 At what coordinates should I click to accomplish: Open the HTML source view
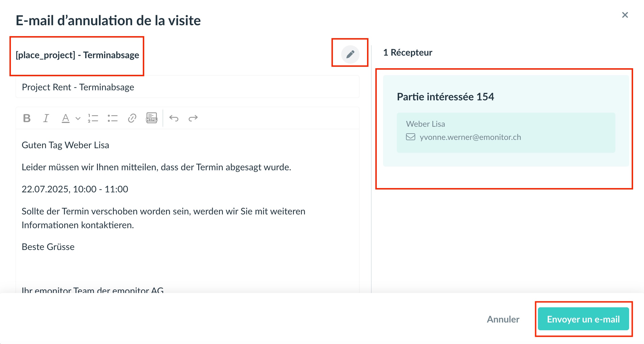[x=151, y=118]
